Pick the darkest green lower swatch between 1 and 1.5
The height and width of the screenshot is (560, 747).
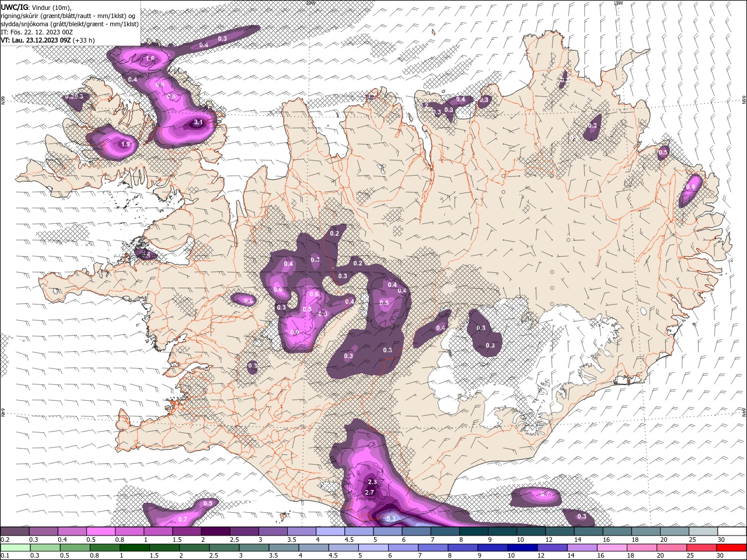click(134, 548)
